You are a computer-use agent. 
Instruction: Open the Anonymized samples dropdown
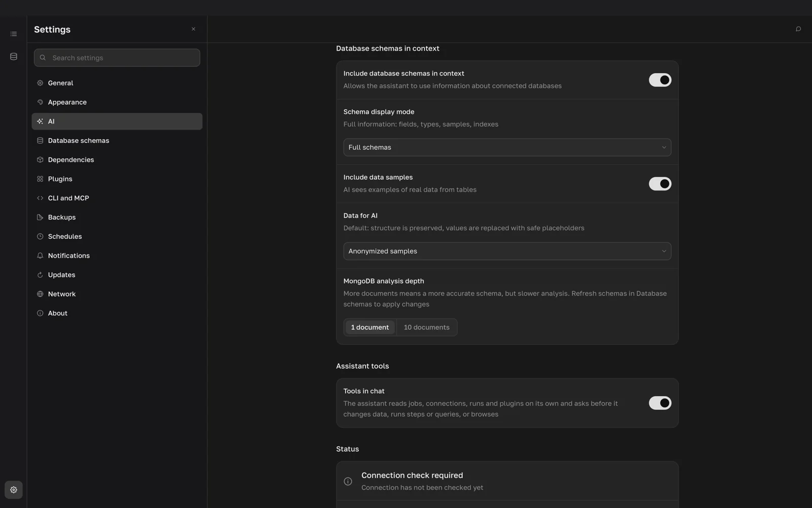[507, 251]
